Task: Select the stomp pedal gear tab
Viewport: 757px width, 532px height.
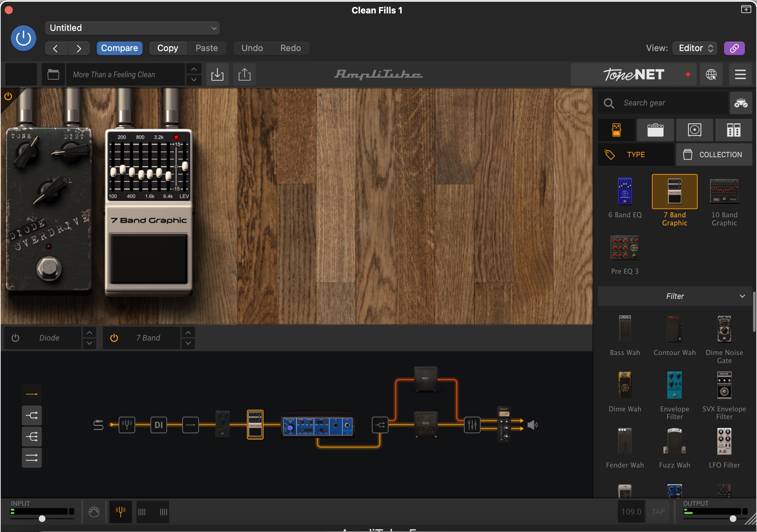Action: coord(616,130)
